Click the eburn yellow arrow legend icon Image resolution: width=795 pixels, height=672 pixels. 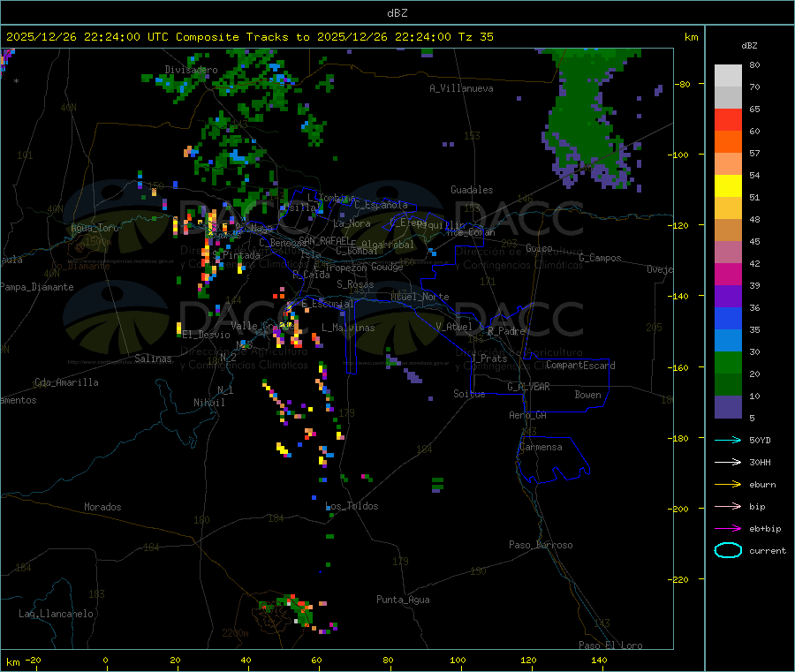click(x=728, y=484)
